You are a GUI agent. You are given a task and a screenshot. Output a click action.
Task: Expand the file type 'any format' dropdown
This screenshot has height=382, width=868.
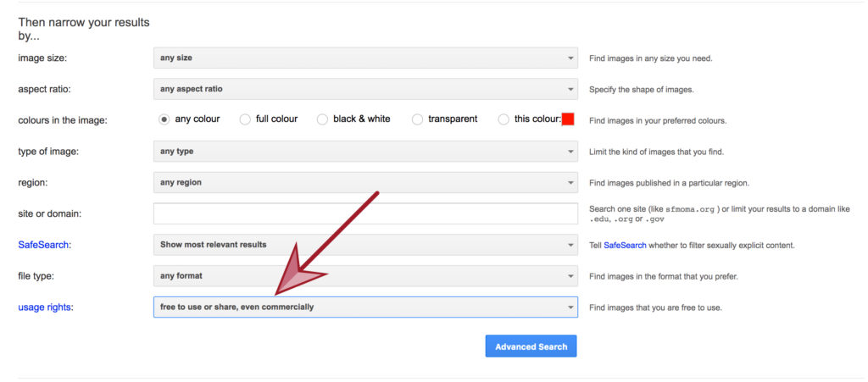(x=365, y=275)
